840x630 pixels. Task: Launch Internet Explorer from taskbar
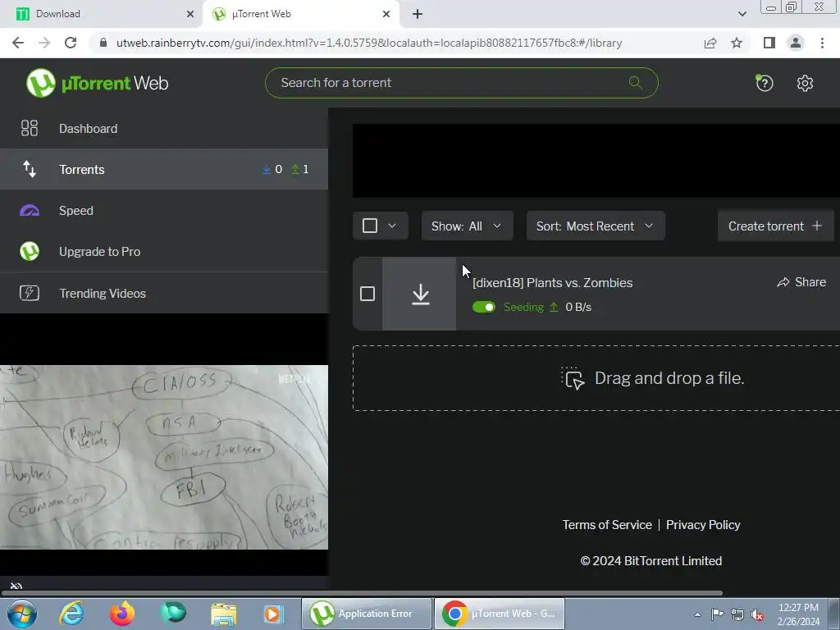coord(71,614)
